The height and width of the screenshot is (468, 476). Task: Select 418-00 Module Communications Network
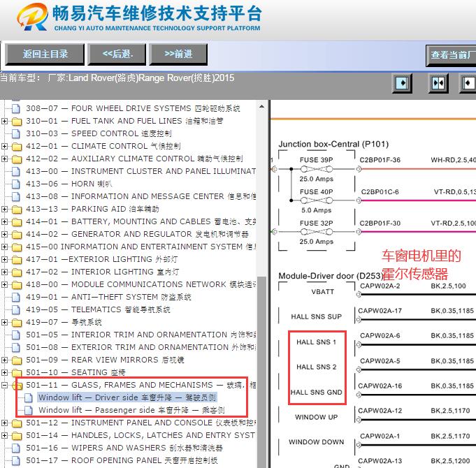pos(141,284)
